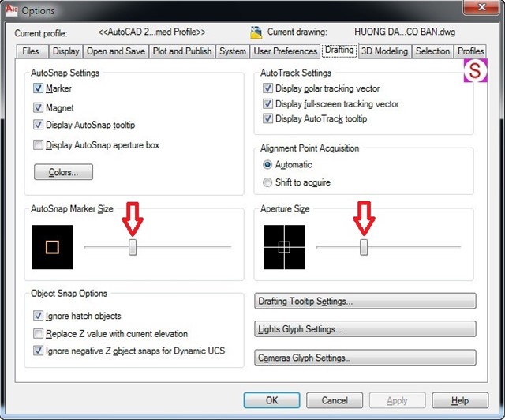Open the Selection tab
Image resolution: width=505 pixels, height=420 pixels.
click(x=432, y=51)
